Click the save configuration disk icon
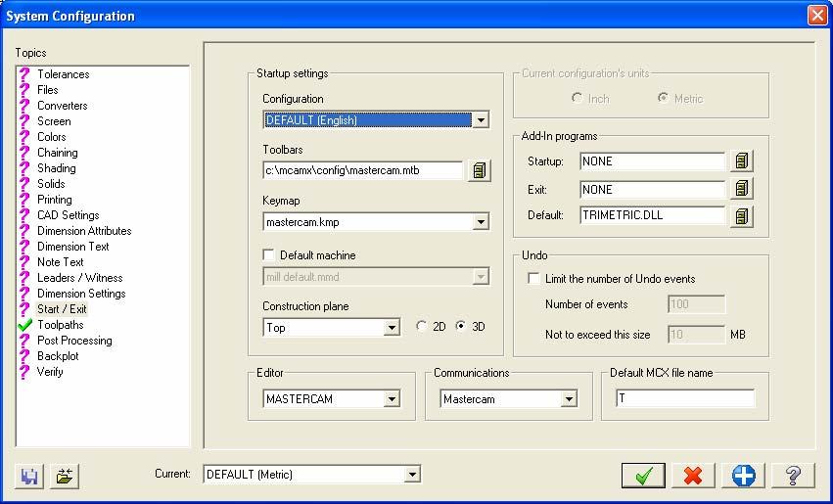This screenshot has height=504, width=833. click(x=29, y=476)
